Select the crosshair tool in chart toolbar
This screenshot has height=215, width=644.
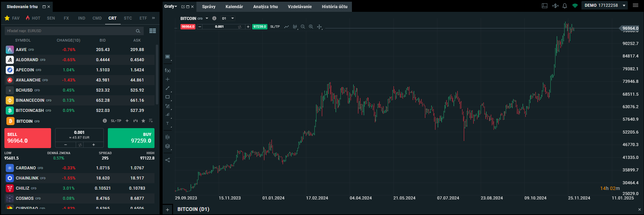(319, 27)
